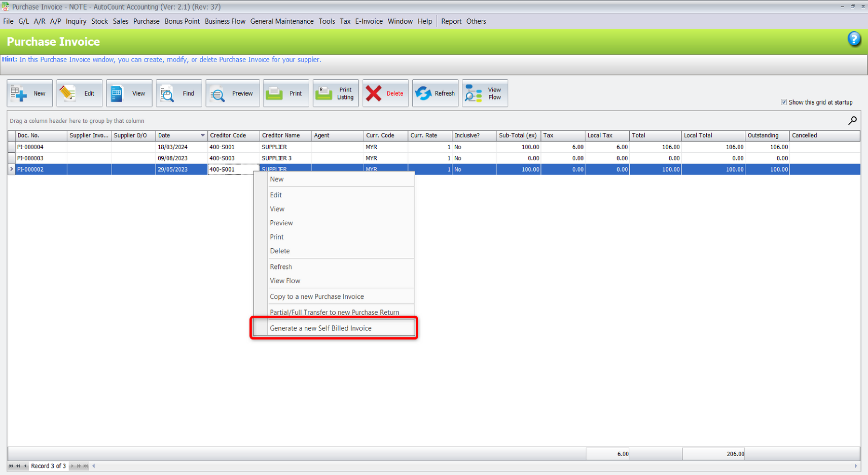Click the Cancelled column header

click(x=824, y=135)
